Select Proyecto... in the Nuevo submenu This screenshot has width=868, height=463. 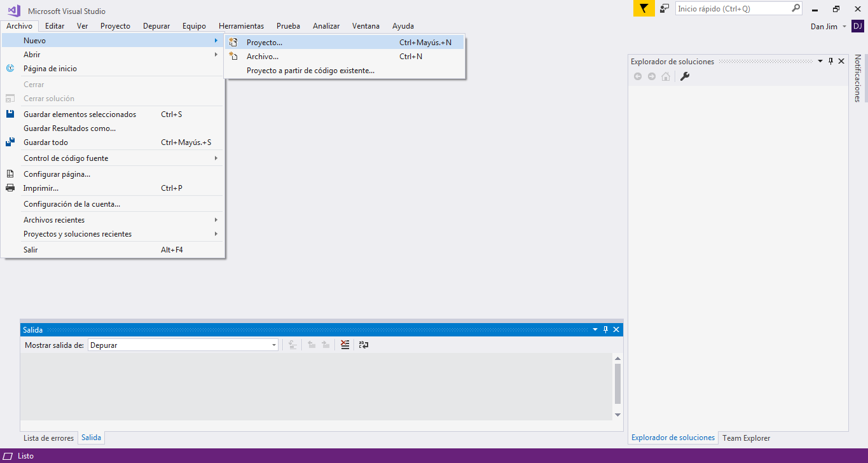[x=265, y=43]
